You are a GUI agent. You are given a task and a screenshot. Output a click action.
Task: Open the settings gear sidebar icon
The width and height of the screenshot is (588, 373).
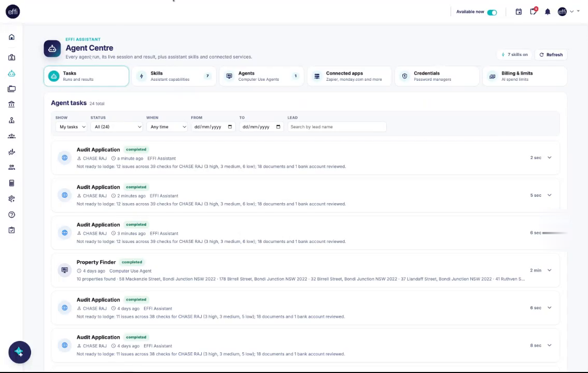tap(11, 199)
